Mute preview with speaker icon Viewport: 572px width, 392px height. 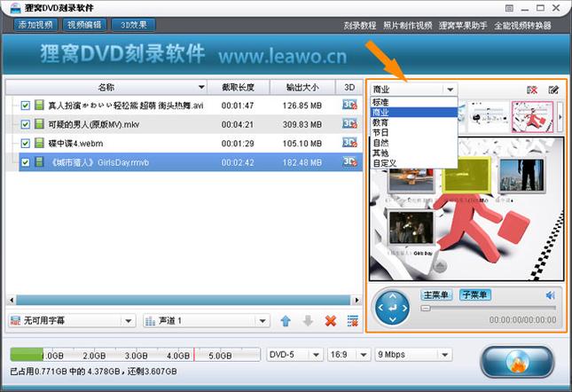551,295
